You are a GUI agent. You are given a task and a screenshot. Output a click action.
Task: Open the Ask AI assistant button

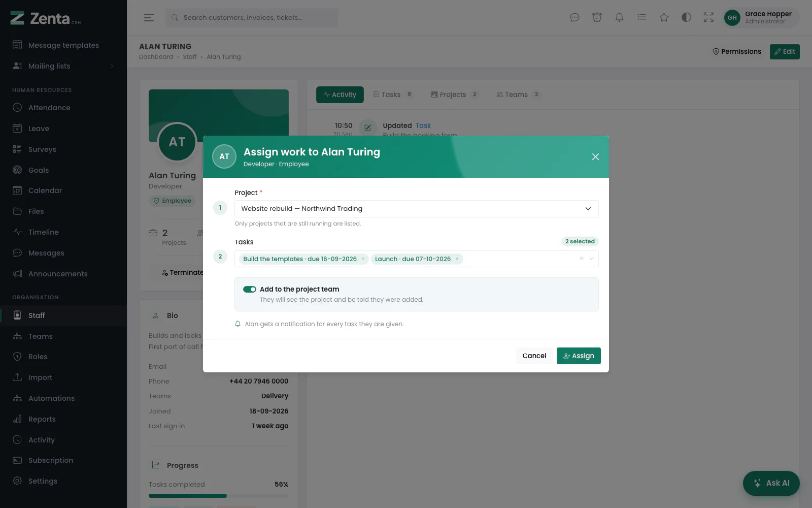click(x=771, y=483)
